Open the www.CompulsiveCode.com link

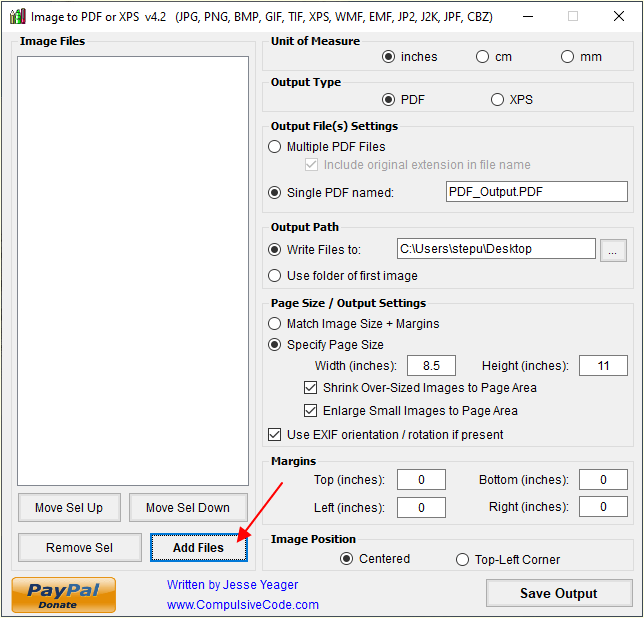[243, 604]
